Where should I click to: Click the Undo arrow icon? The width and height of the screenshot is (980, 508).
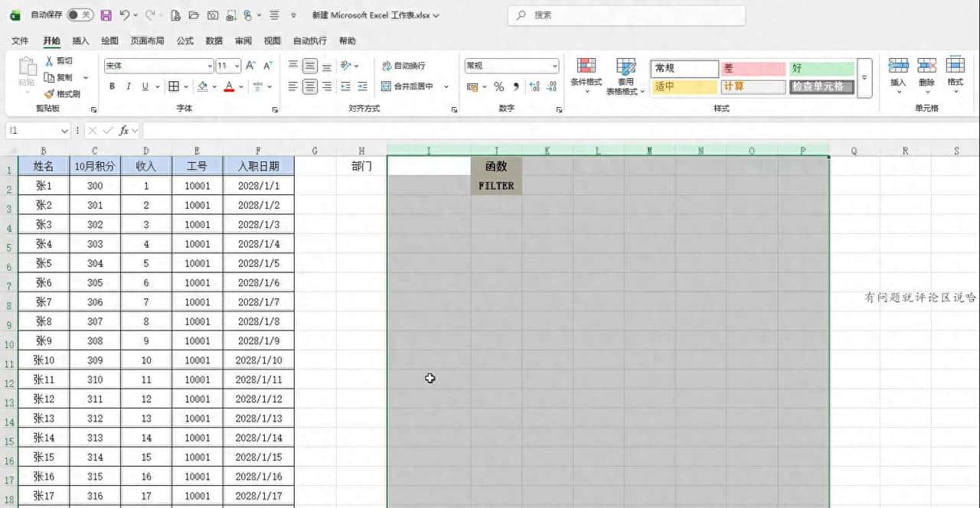pyautogui.click(x=124, y=15)
